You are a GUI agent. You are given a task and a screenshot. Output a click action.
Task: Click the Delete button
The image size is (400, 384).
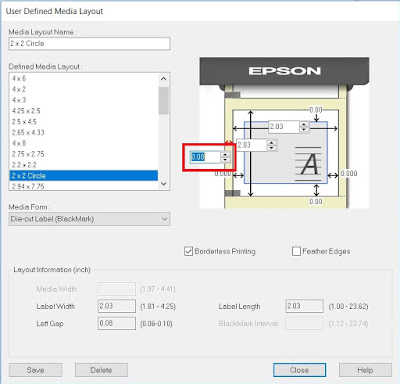(x=101, y=370)
